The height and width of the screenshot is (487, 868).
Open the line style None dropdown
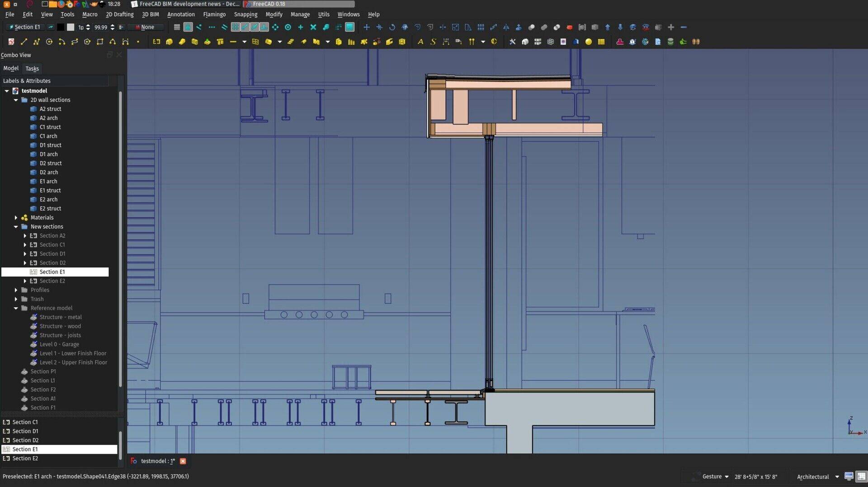[x=145, y=27]
